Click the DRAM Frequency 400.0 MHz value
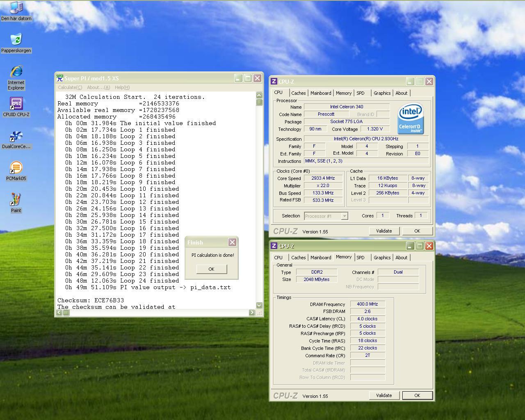This screenshot has width=525, height=420. (367, 304)
